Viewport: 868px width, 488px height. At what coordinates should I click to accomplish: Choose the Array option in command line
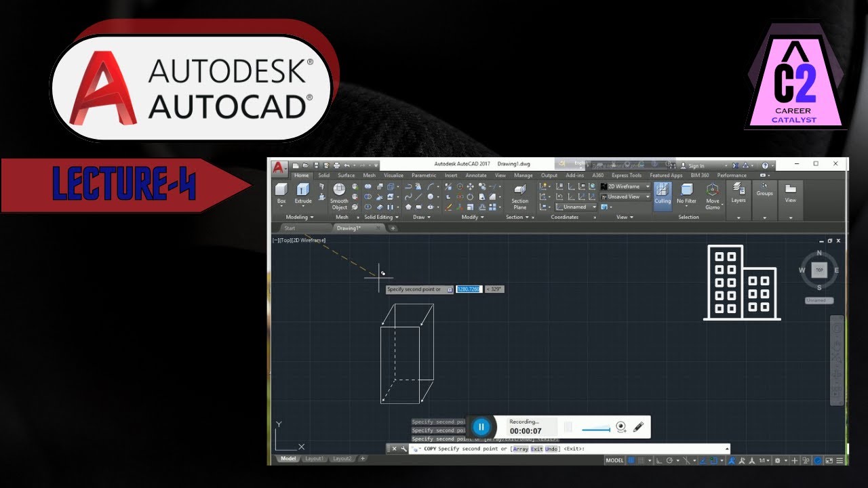click(521, 448)
